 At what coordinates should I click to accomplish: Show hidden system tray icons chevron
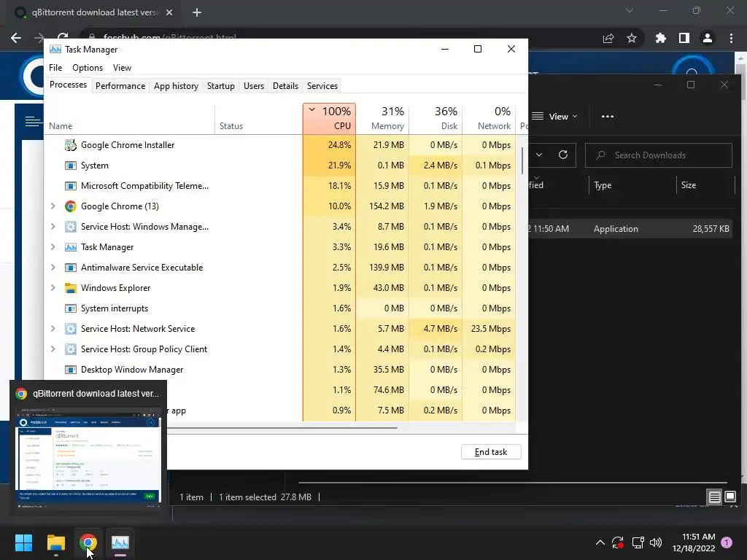(600, 542)
